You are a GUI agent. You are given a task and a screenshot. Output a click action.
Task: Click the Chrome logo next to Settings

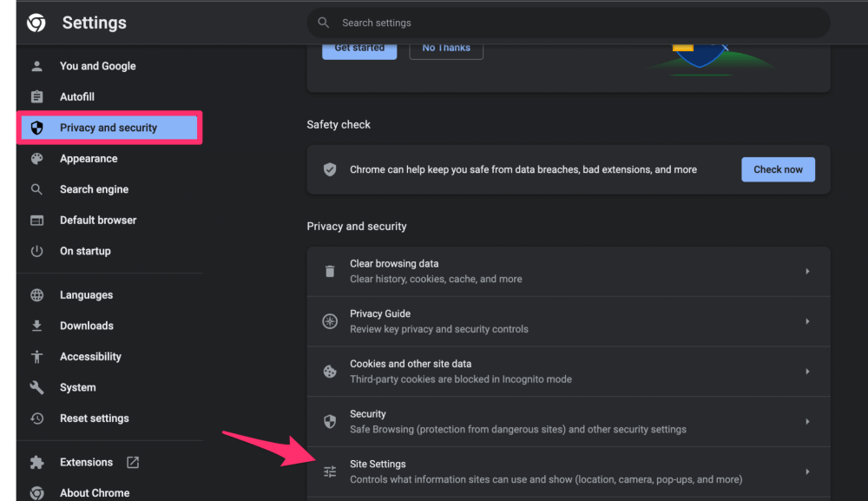coord(36,23)
